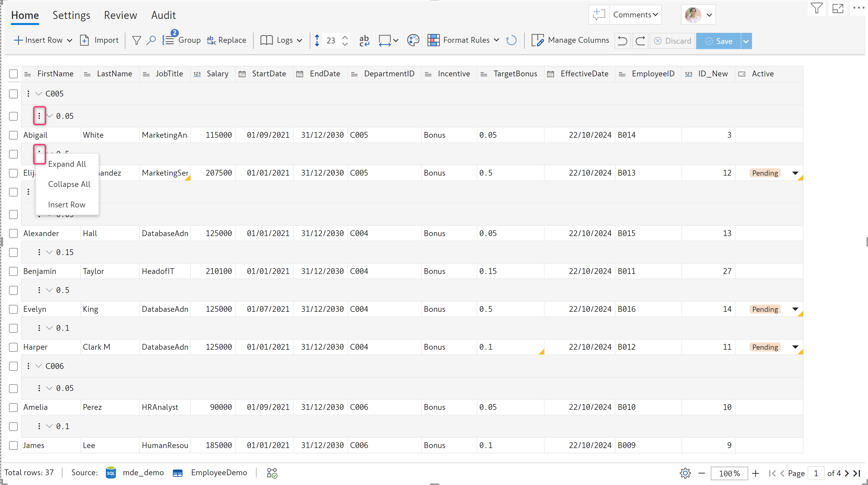Viewport: 868px width, 485px height.
Task: Click the redo arrow icon
Action: (x=640, y=41)
